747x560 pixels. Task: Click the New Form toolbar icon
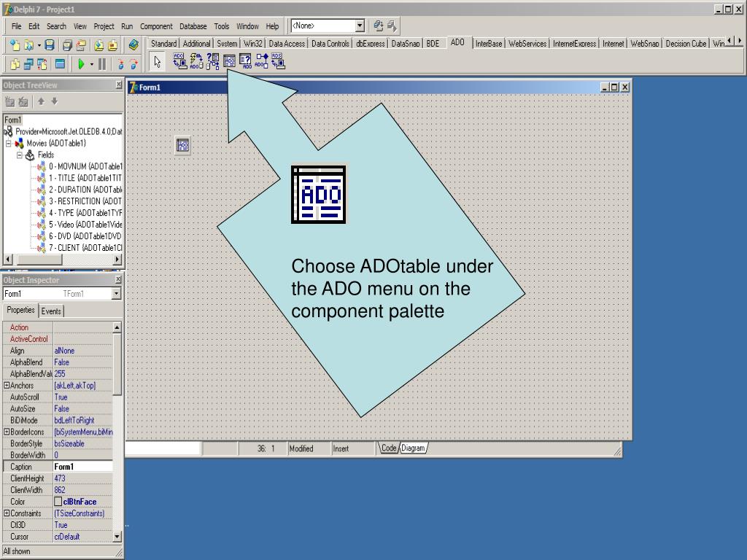pyautogui.click(x=60, y=64)
